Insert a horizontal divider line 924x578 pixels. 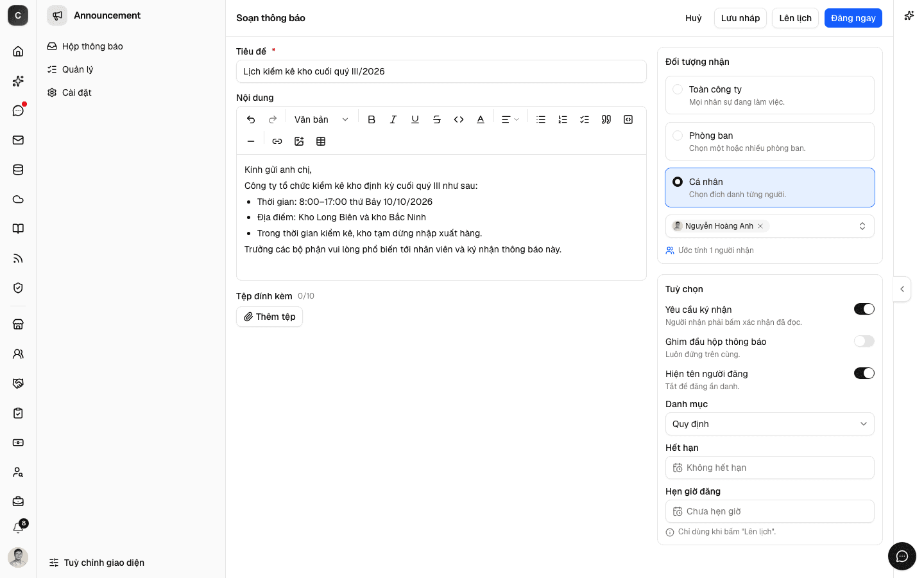251,141
